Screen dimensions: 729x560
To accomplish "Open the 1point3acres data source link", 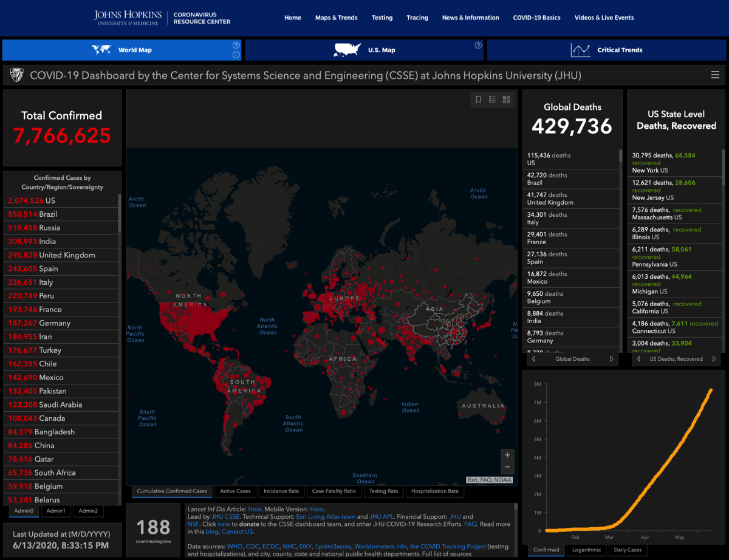I will (x=332, y=547).
